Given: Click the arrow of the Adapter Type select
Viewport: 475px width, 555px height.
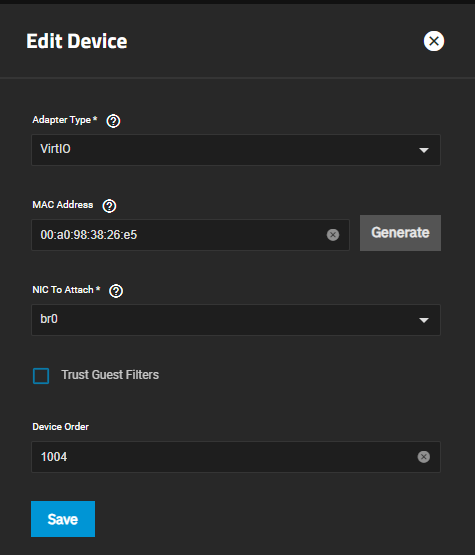Looking at the screenshot, I should [424, 150].
